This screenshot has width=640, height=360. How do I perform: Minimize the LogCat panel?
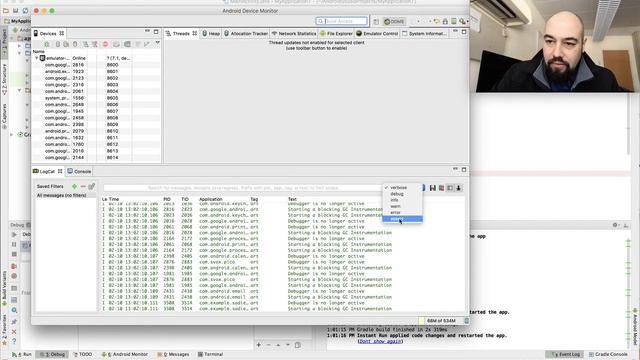coord(456,169)
